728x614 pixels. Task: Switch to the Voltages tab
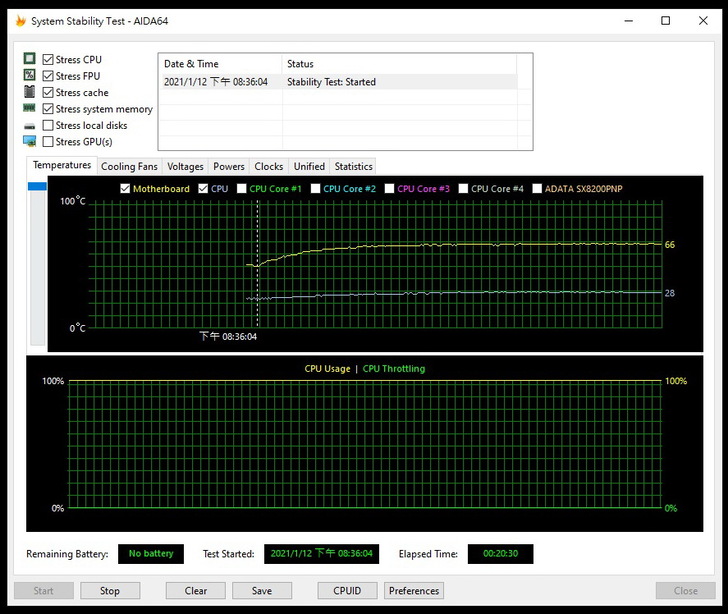185,167
